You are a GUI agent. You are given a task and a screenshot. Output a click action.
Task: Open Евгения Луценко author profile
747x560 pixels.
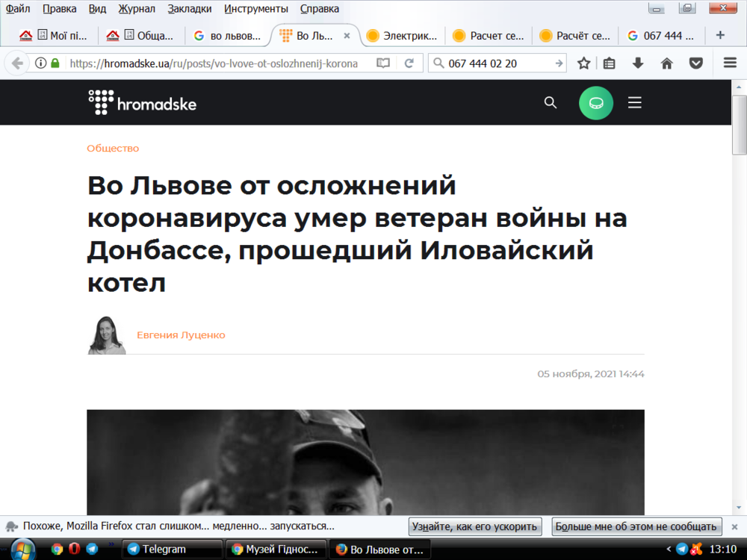pyautogui.click(x=182, y=335)
